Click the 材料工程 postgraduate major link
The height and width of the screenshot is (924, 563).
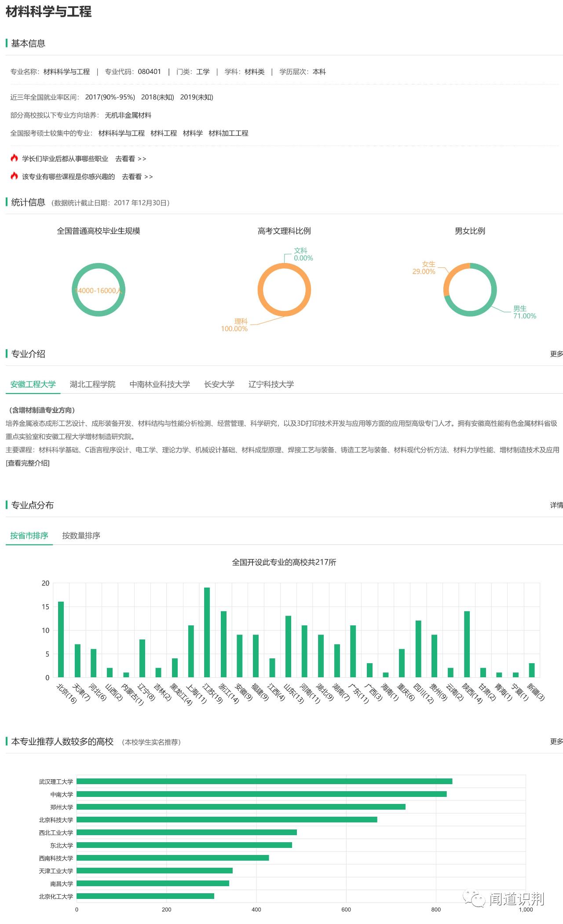click(164, 133)
